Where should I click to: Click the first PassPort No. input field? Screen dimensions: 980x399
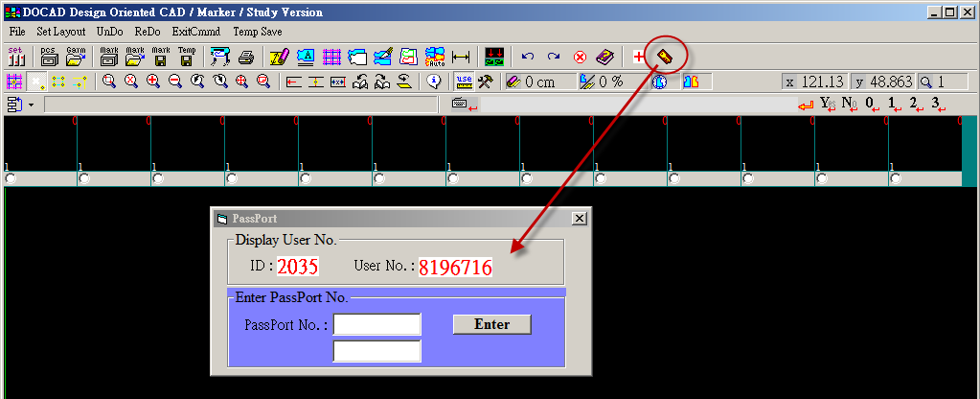click(x=376, y=324)
